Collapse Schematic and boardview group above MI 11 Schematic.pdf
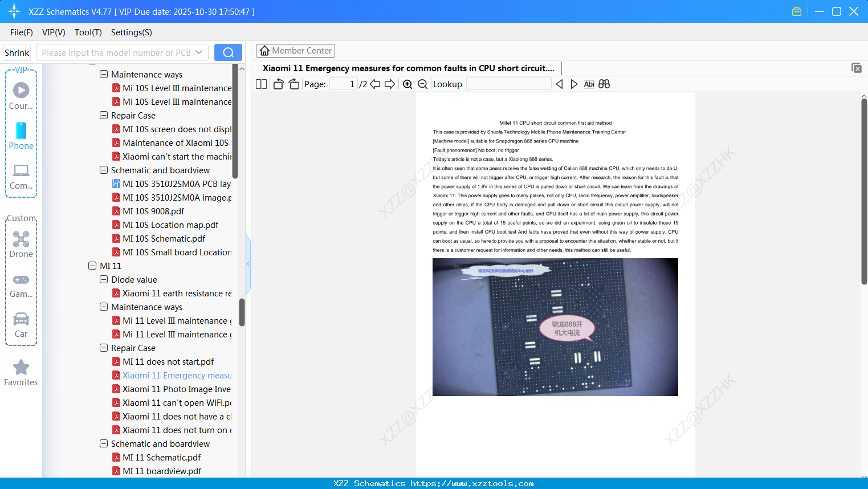 (x=104, y=443)
